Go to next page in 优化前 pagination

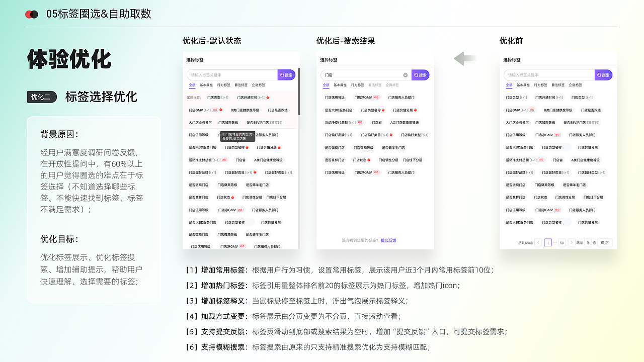(572, 242)
